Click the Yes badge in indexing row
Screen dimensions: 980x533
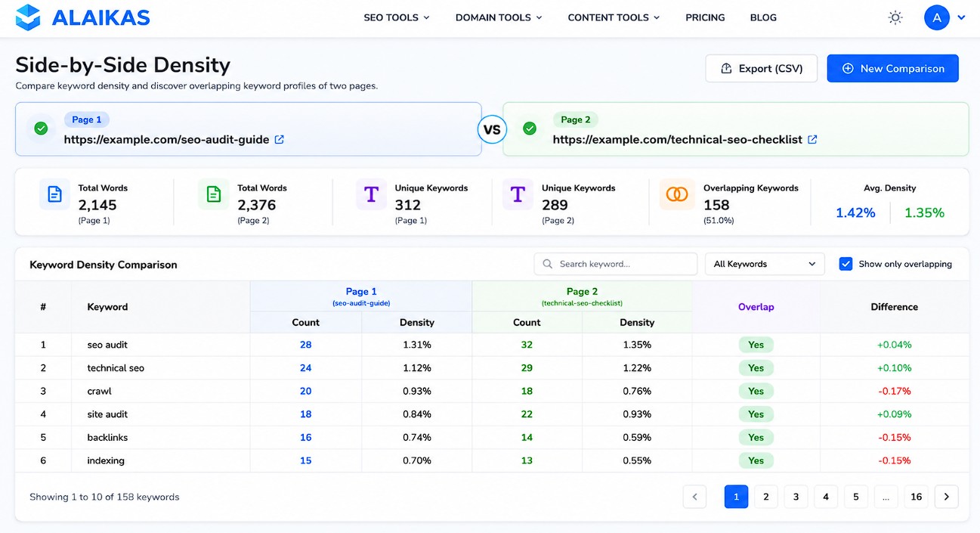pos(756,460)
